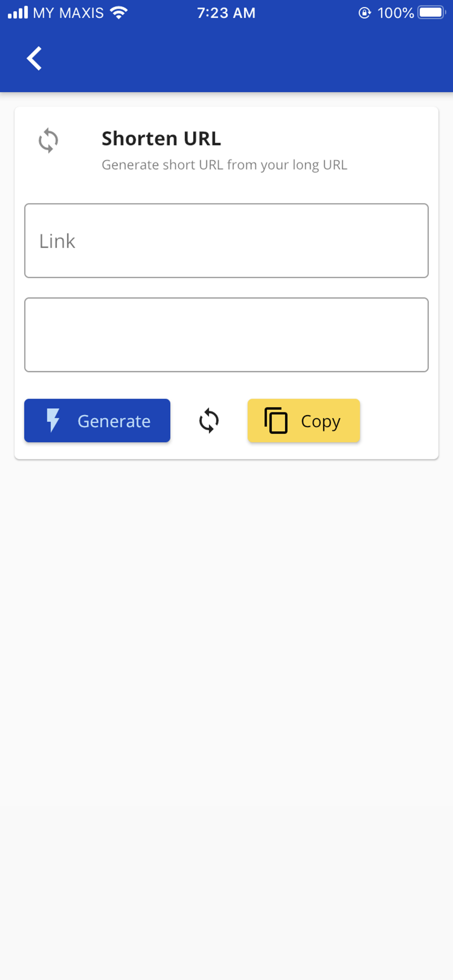Click the Generate button label
This screenshot has height=980, width=453.
coord(114,421)
